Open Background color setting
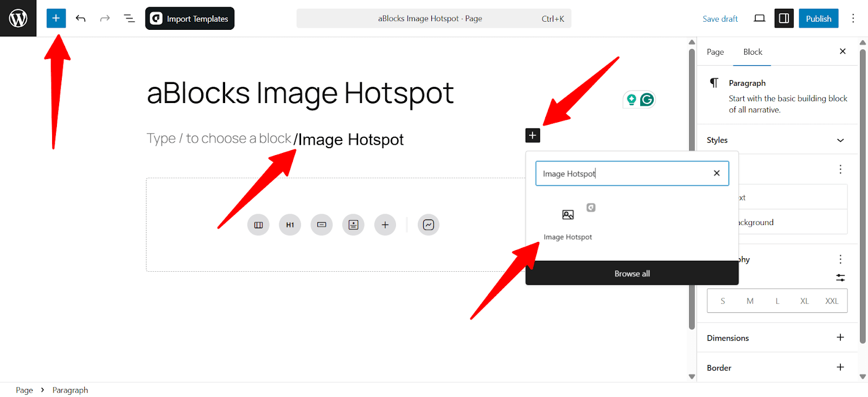This screenshot has width=868, height=397. (x=792, y=222)
